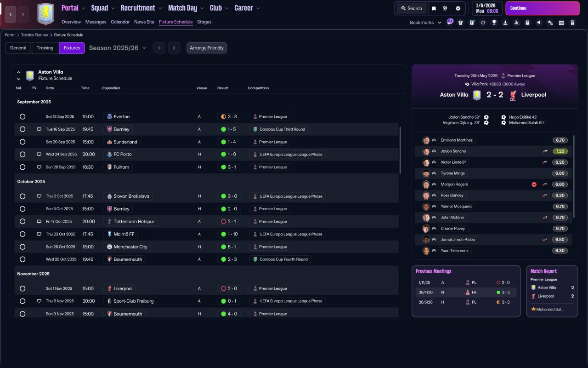Open the 9+ messages notification icon

(450, 22)
